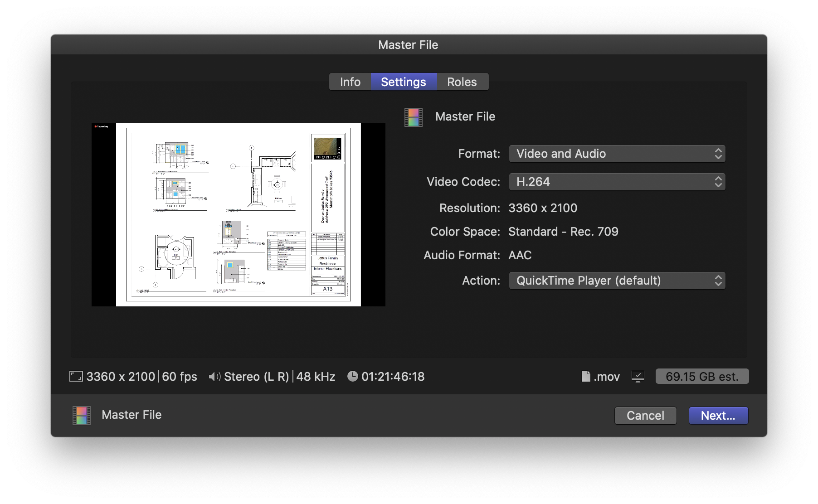
Task: Click the Master File heading above Format
Action: [x=465, y=116]
